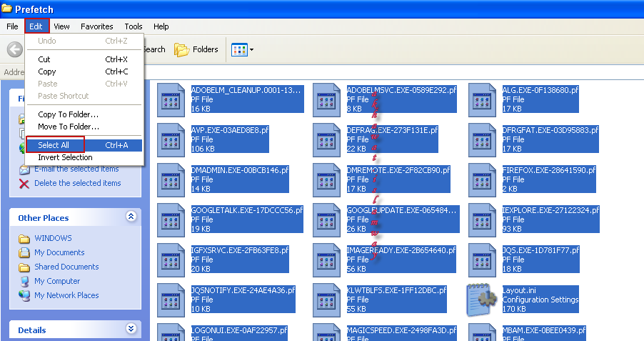The width and height of the screenshot is (644, 341).
Task: Click Delete the selected items link
Action: [x=78, y=183]
